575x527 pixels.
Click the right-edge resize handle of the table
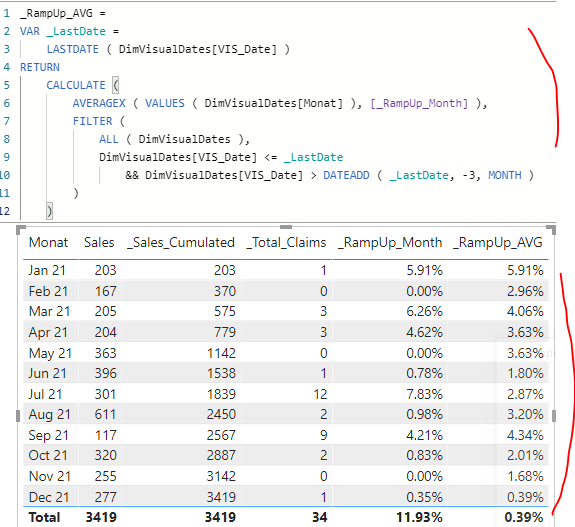point(554,416)
